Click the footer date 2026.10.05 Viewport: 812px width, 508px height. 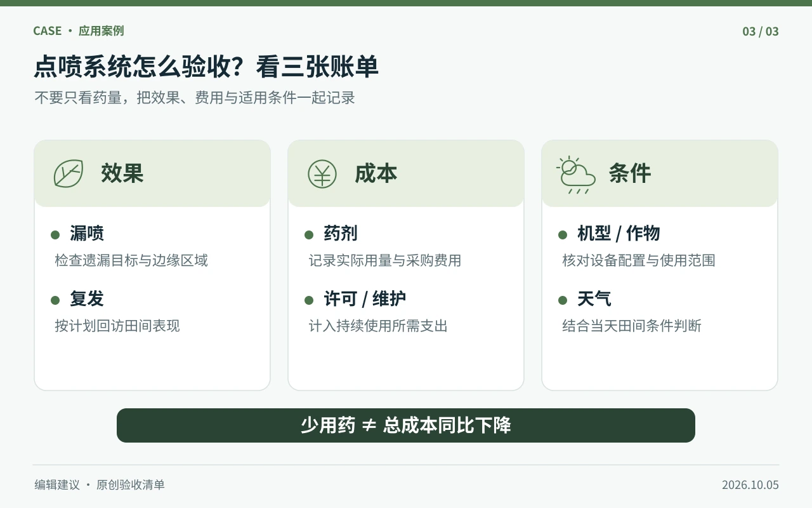750,485
